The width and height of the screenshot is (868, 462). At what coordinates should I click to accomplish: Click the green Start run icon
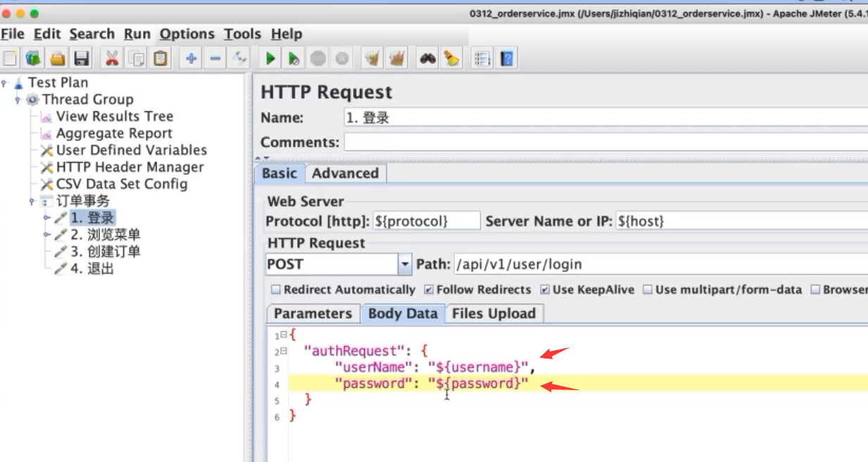[x=270, y=58]
